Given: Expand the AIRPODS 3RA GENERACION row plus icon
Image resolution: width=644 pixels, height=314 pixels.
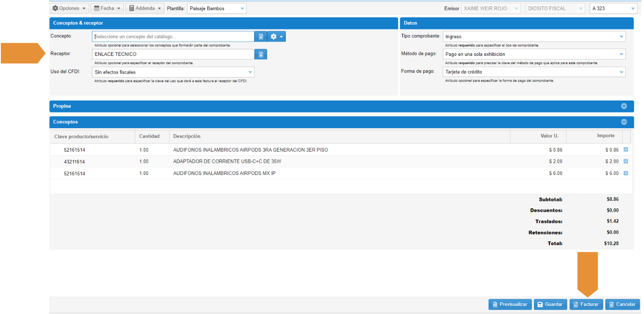Looking at the screenshot, I should tap(626, 150).
